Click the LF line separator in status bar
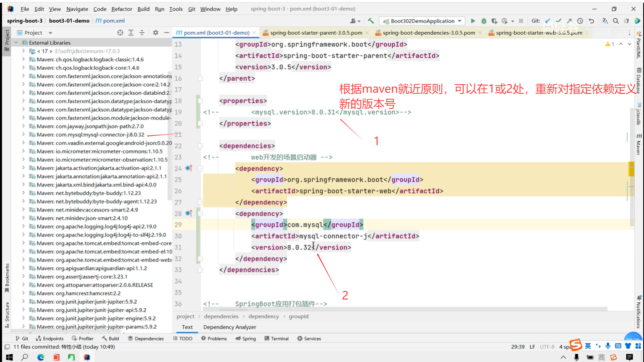The height and width of the screenshot is (362, 644). [x=532, y=347]
